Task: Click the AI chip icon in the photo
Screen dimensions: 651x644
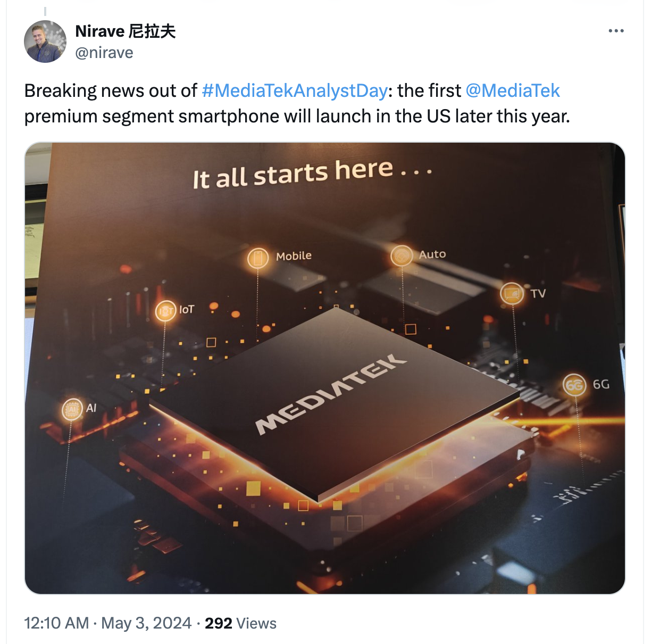Action: click(72, 409)
